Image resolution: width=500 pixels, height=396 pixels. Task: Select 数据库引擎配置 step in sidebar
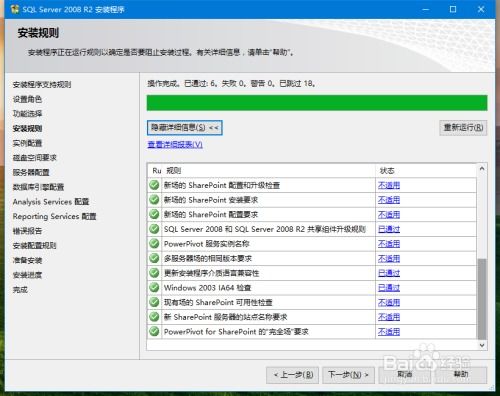[38, 187]
